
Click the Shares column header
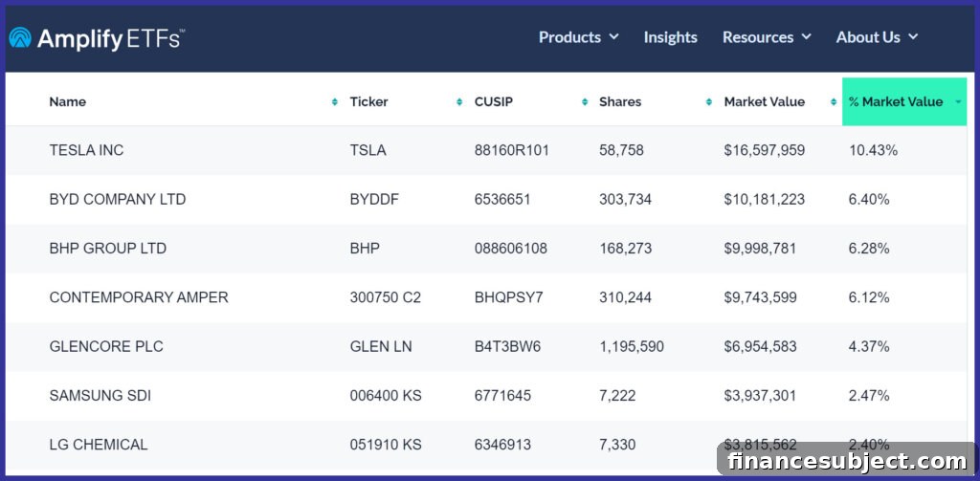click(x=620, y=101)
